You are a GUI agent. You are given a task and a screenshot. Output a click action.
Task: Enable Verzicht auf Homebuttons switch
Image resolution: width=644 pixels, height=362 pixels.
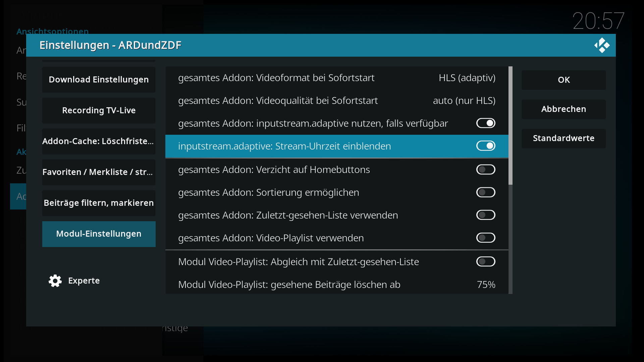[x=486, y=170]
